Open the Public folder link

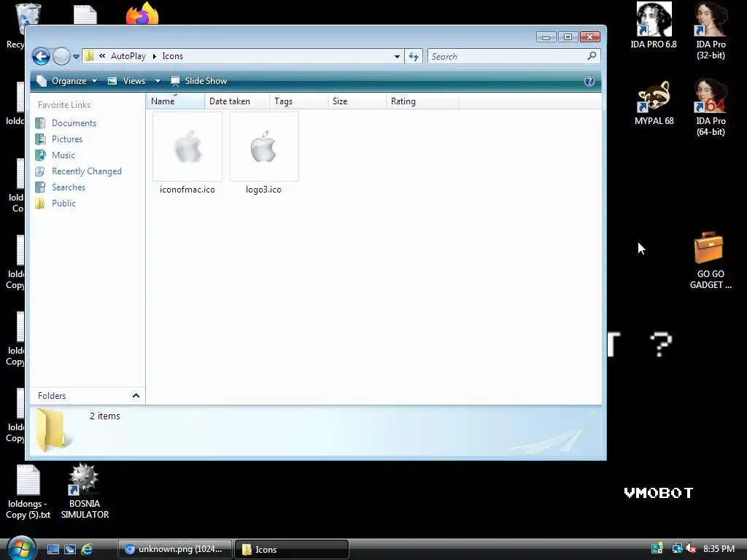(64, 203)
